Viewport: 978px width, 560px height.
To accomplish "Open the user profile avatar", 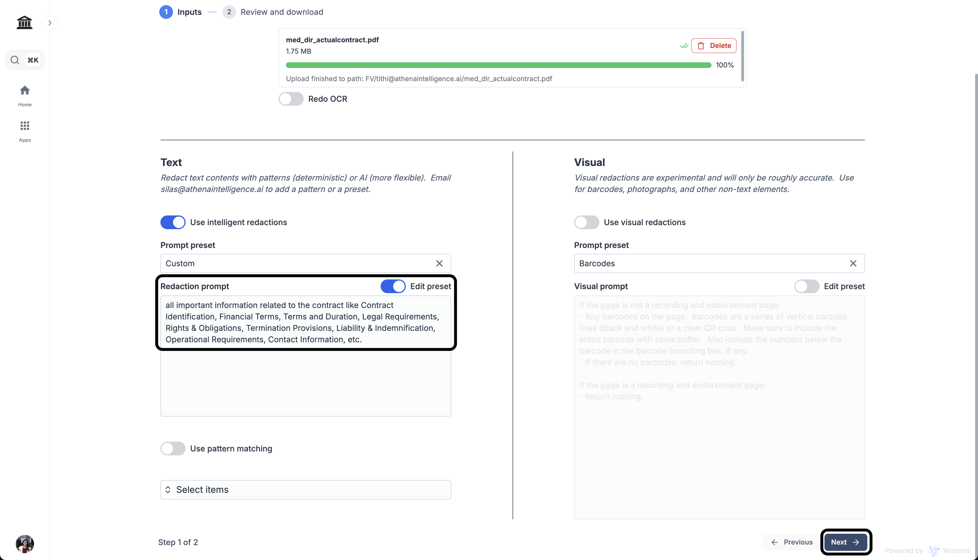I will point(25,543).
